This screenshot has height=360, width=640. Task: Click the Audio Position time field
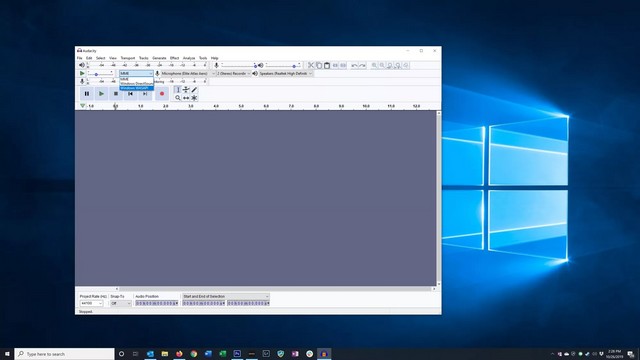click(157, 303)
